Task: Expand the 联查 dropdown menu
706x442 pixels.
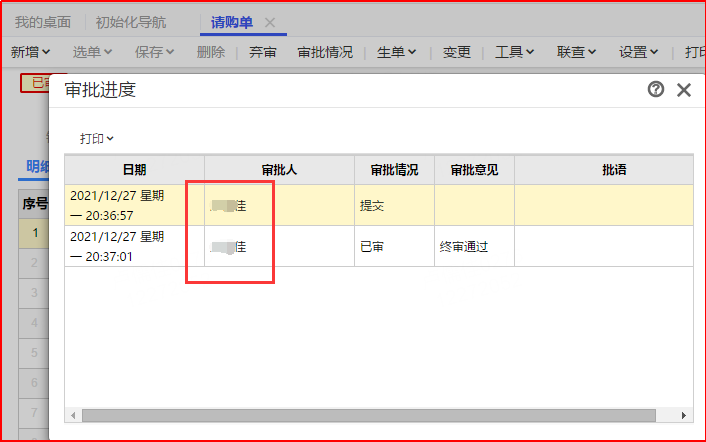Action: [576, 52]
